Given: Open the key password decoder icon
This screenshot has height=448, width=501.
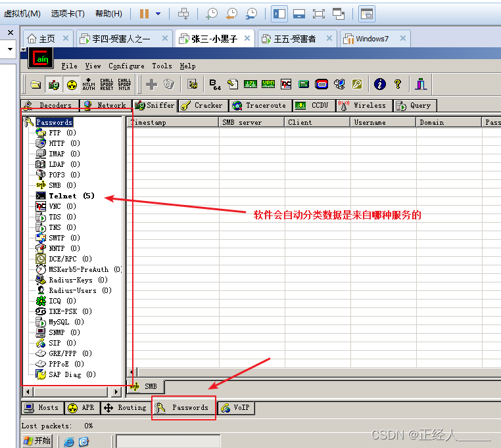Looking at the screenshot, I should (x=357, y=84).
